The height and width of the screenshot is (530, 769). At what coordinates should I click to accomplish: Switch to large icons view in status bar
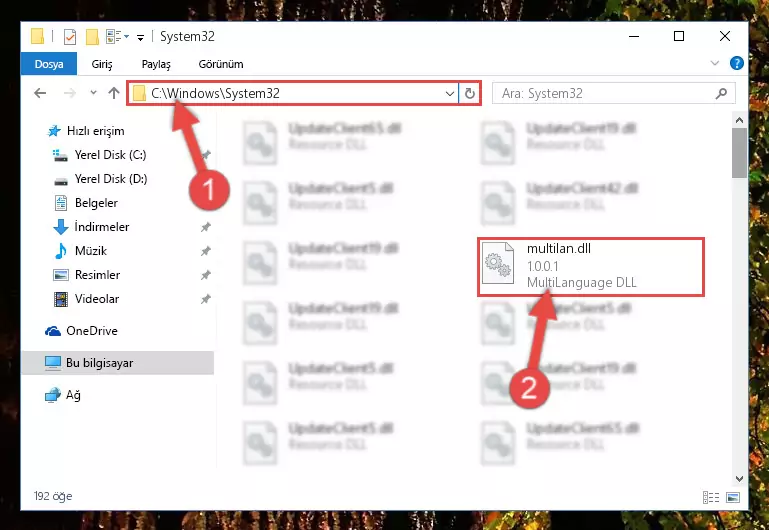(733, 498)
